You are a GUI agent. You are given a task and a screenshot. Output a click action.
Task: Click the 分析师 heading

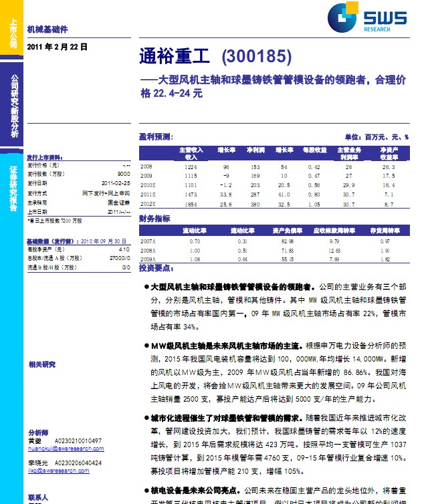(x=38, y=432)
